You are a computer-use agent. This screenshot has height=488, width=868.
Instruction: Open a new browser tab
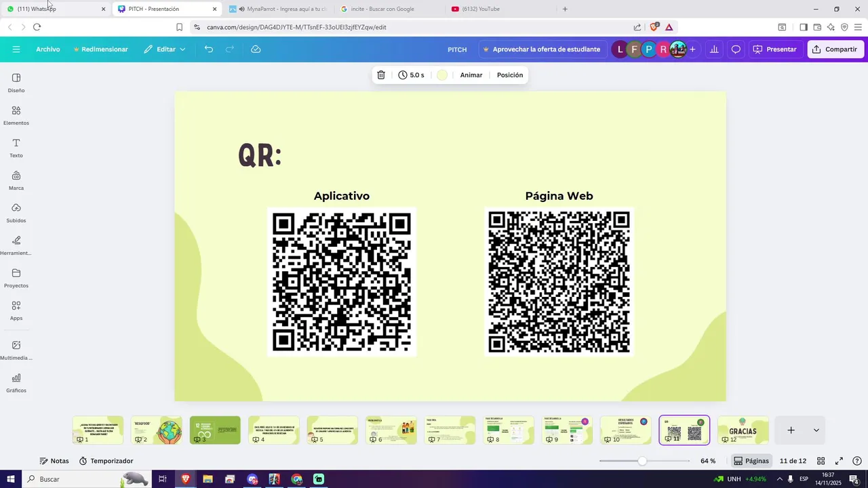click(x=565, y=9)
